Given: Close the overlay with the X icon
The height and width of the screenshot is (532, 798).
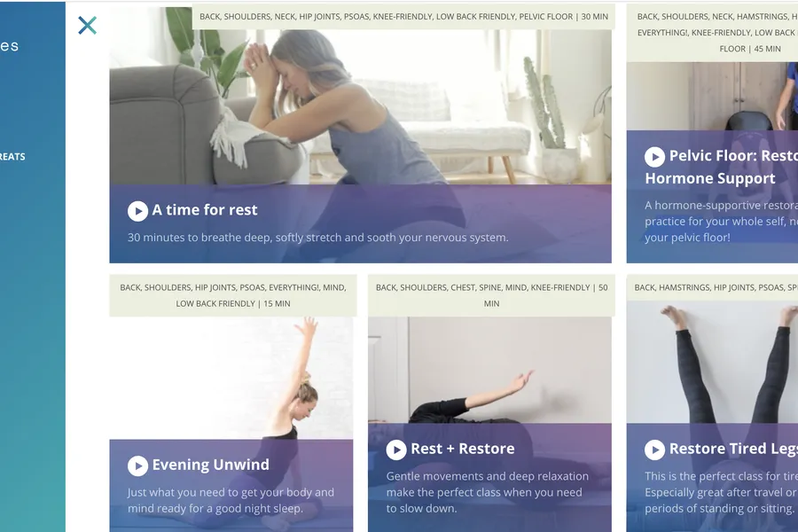Looking at the screenshot, I should (x=87, y=25).
